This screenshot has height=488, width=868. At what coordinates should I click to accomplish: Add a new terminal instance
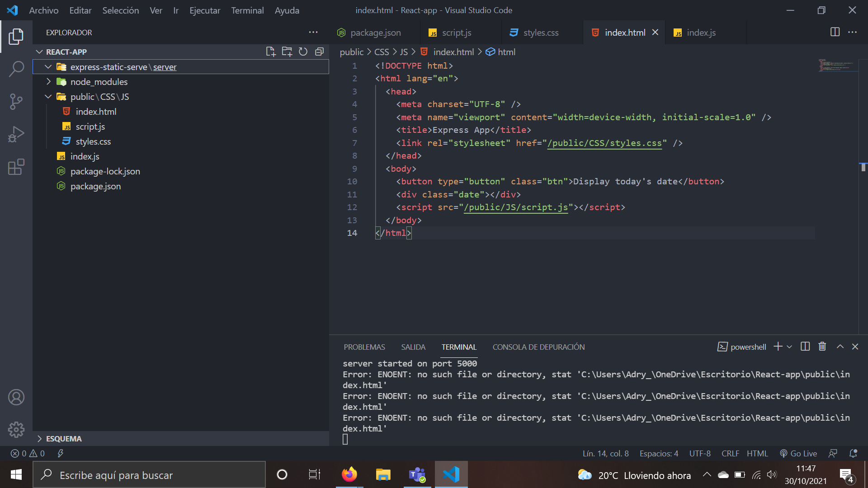(778, 347)
